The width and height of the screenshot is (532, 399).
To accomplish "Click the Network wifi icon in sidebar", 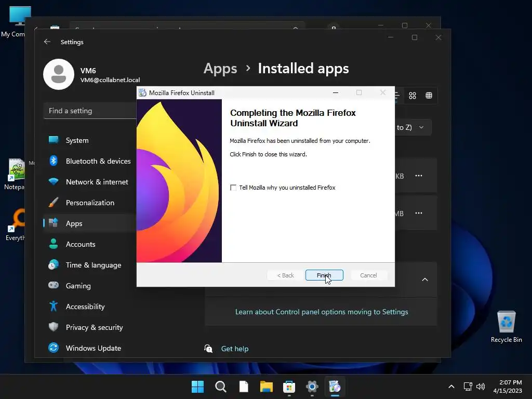I will coord(54,181).
